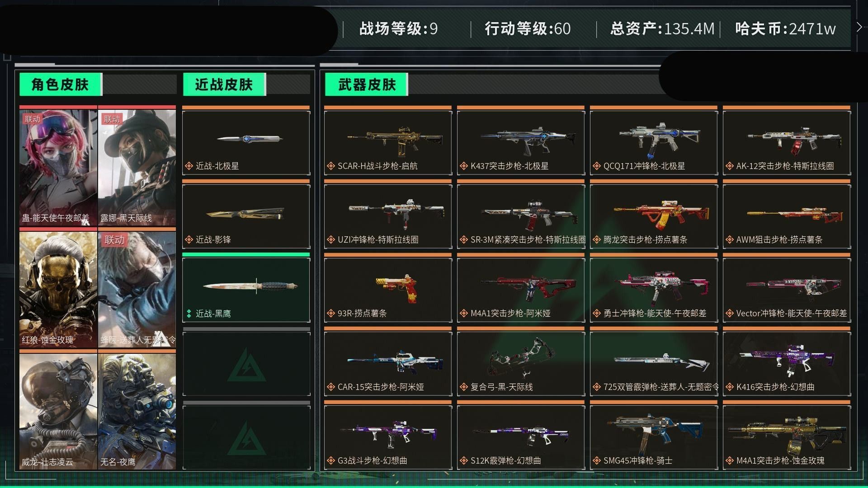Switch to the 近战皮肤 tab
The image size is (868, 488).
pos(224,84)
